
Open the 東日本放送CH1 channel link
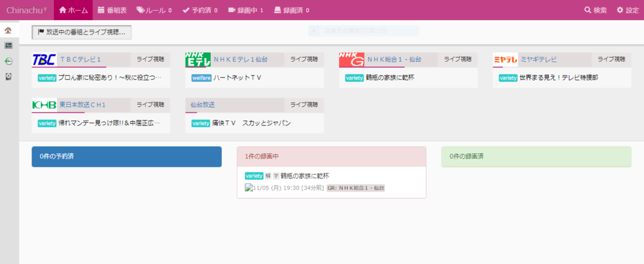pos(82,105)
